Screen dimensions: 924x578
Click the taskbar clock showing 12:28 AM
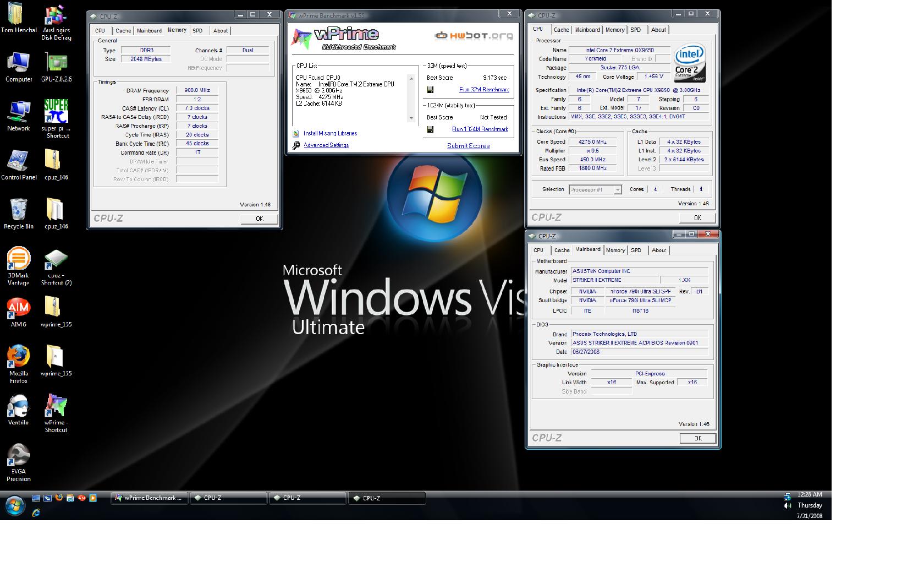[810, 495]
